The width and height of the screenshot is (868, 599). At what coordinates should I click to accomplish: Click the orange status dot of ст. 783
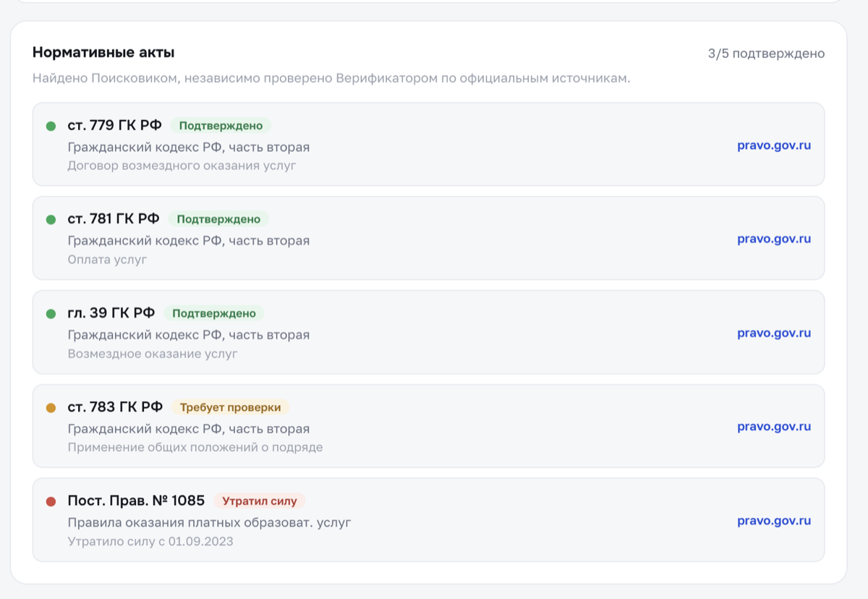pos(51,408)
